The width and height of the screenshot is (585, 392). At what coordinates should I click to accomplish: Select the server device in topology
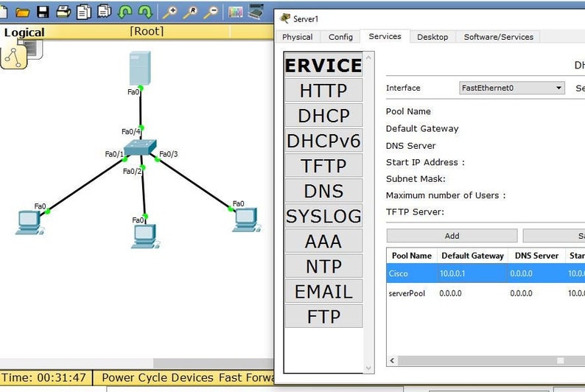click(x=140, y=69)
